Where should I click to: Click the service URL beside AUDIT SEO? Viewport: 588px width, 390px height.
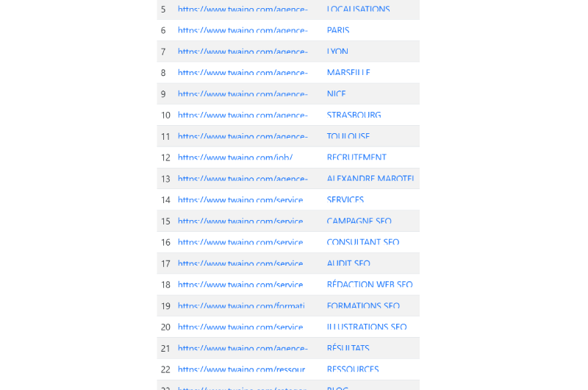(x=240, y=263)
